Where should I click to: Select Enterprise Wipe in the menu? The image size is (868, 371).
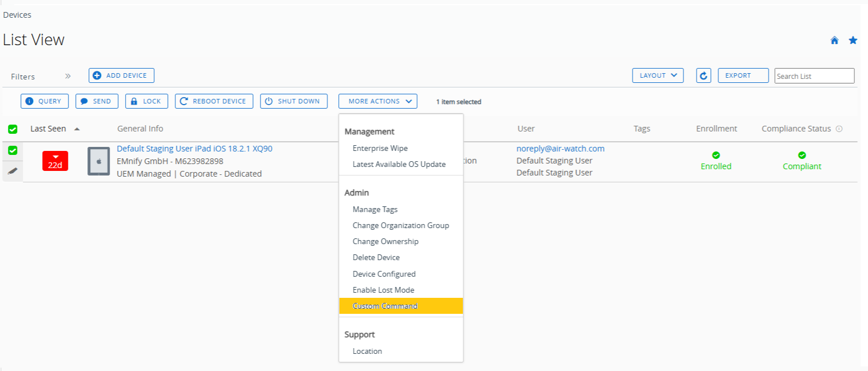click(380, 148)
